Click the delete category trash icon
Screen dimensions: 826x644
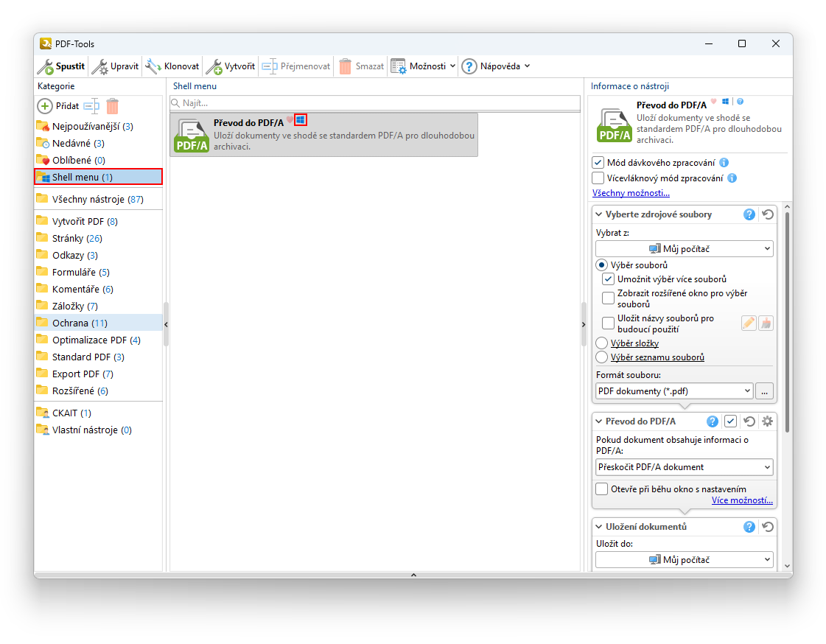112,106
